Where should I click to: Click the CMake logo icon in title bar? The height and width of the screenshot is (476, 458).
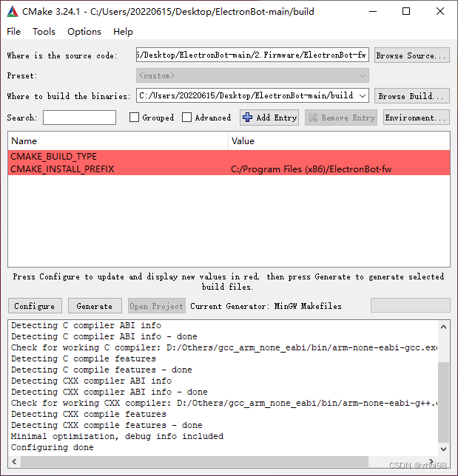[12, 12]
